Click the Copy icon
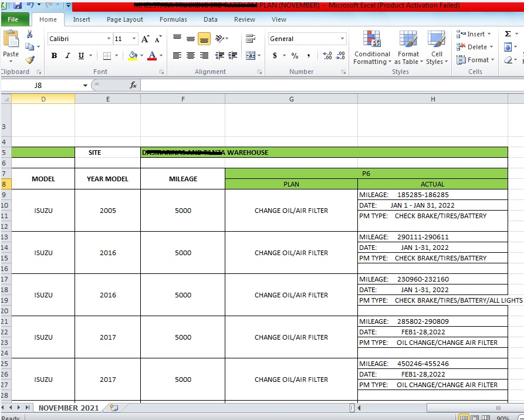Screen dimensions: 524x420 pyautogui.click(x=29, y=47)
